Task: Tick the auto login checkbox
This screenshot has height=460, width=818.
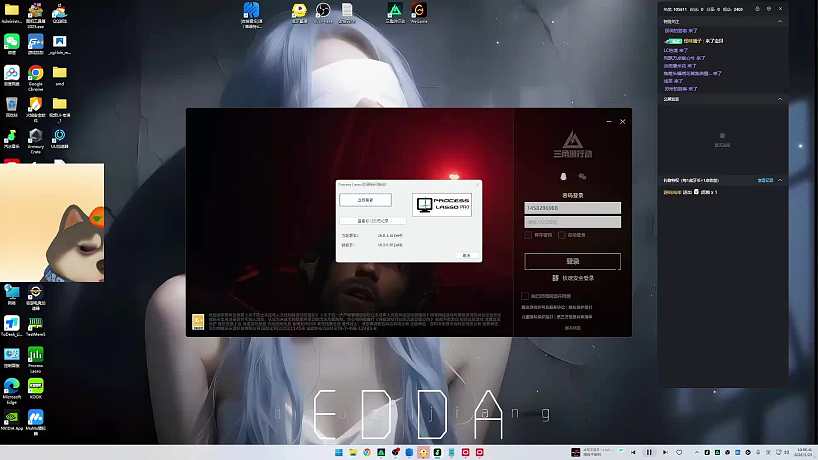Action: 562,235
